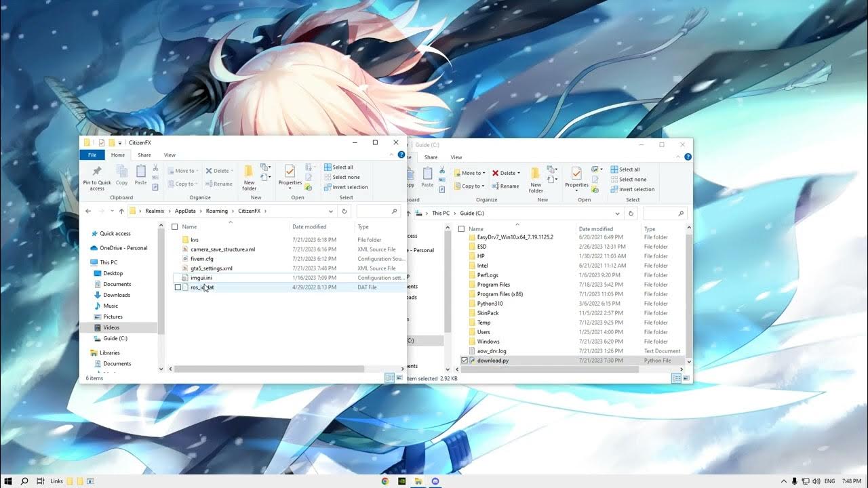This screenshot has height=488, width=868.
Task: Expand Delete dropdown arrow in Guide (C:) window
Action: tap(519, 173)
